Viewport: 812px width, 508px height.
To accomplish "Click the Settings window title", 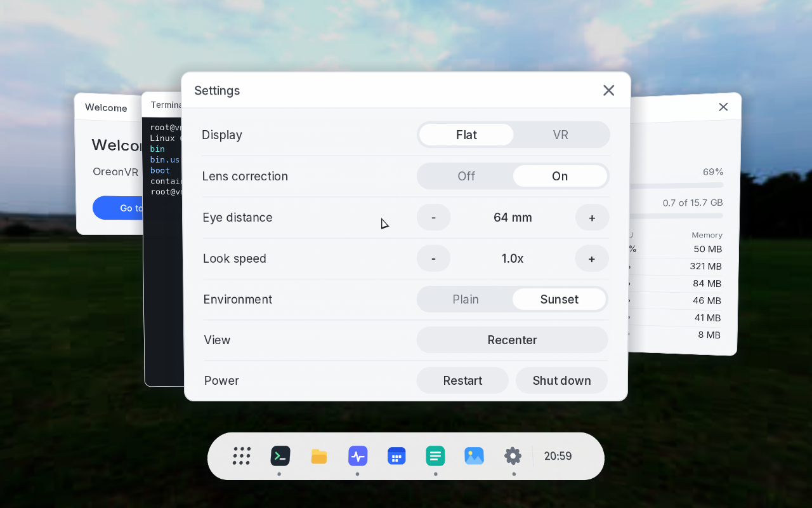I will (217, 90).
